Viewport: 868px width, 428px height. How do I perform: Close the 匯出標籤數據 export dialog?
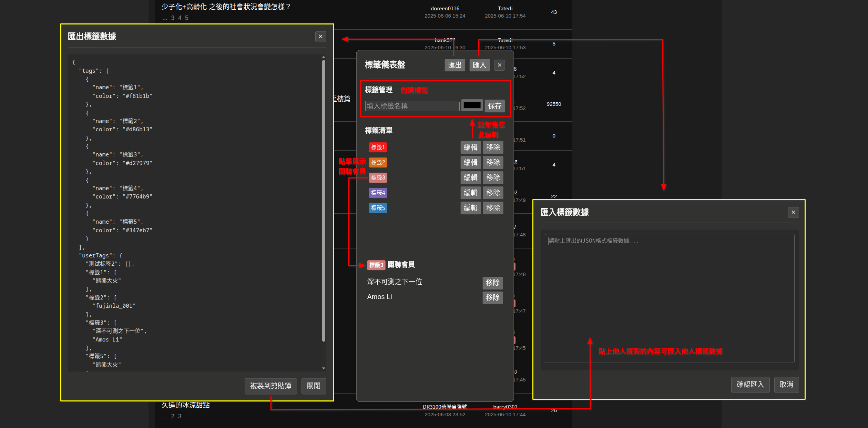tap(320, 37)
